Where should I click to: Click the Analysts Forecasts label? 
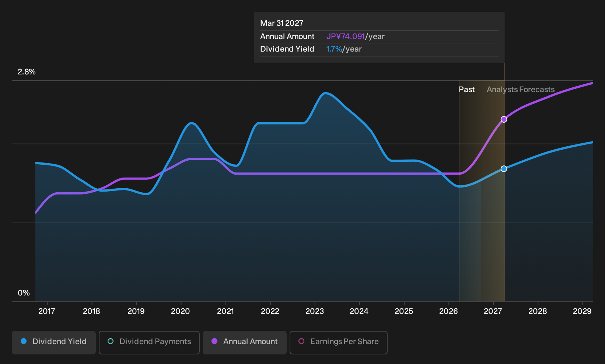pos(521,90)
